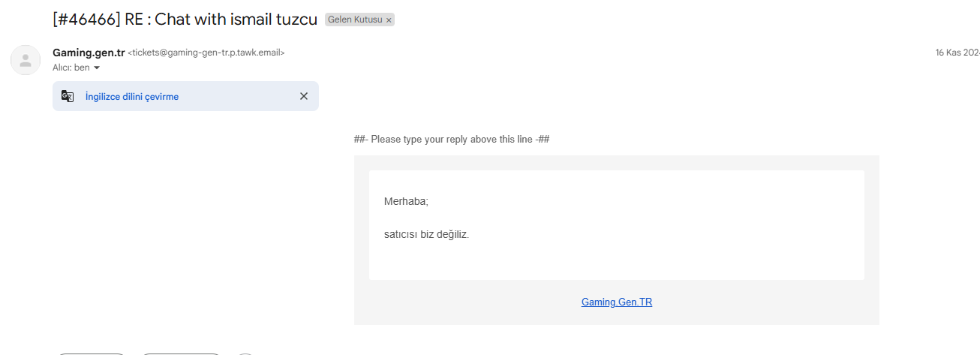980x355 pixels.
Task: Click the tickets@gaming-gen-tr.p.tawk.email sender address
Action: tap(206, 53)
